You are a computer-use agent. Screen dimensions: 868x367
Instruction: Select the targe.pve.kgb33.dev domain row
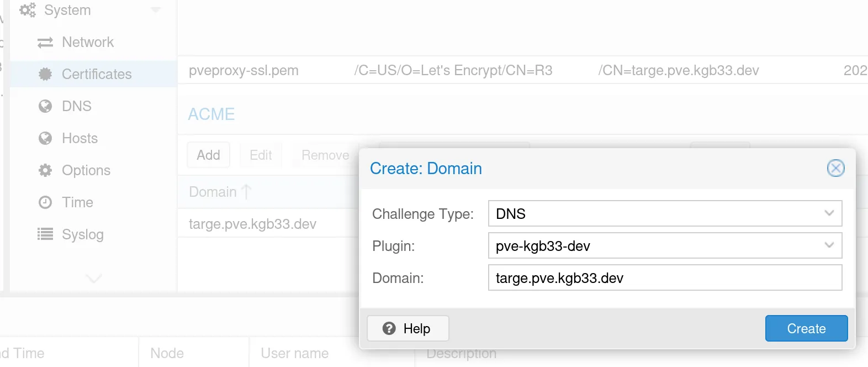click(x=268, y=224)
